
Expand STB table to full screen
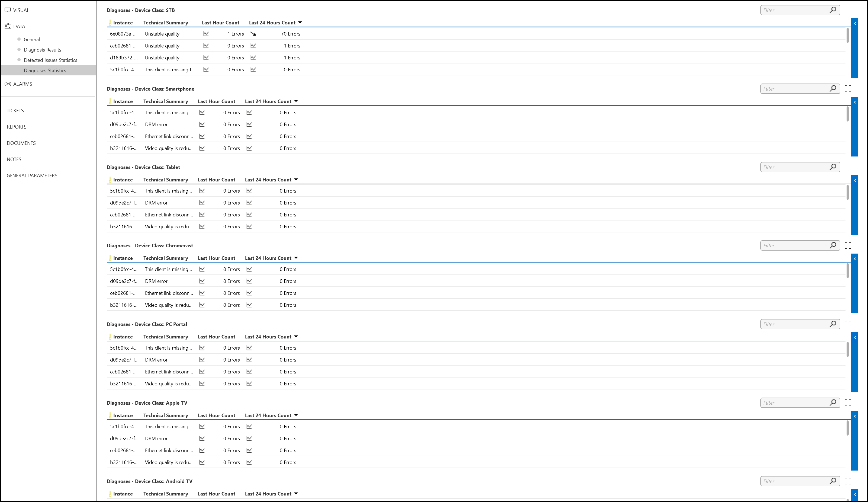pos(848,10)
